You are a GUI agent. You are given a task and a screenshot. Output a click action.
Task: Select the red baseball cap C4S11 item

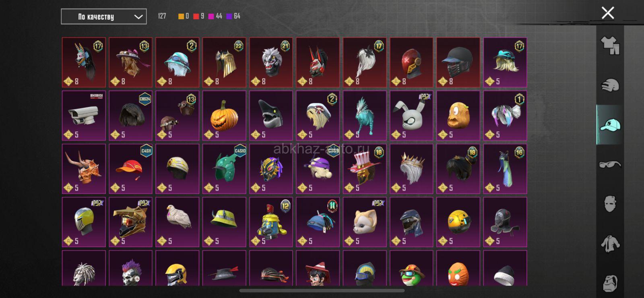tap(130, 169)
